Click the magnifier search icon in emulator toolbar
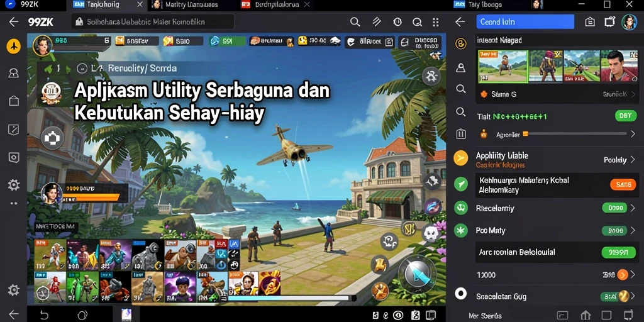Viewport: 644px width, 322px height. 355,22
